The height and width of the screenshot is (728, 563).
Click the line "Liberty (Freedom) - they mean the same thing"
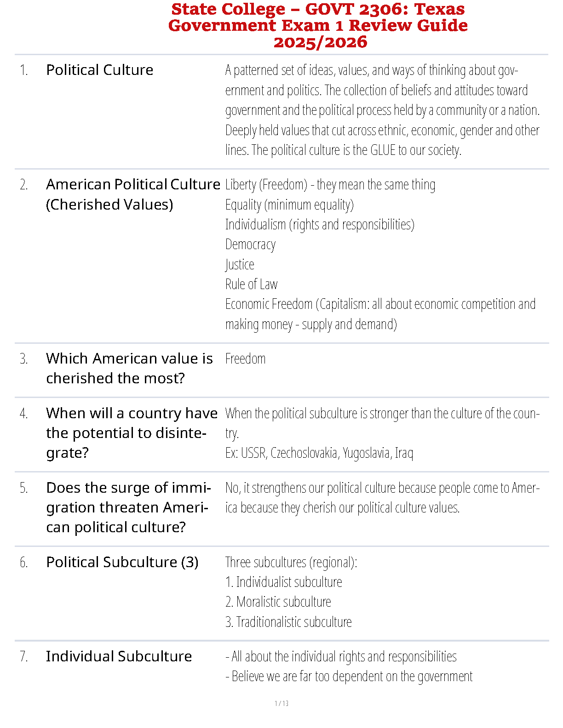tap(330, 185)
